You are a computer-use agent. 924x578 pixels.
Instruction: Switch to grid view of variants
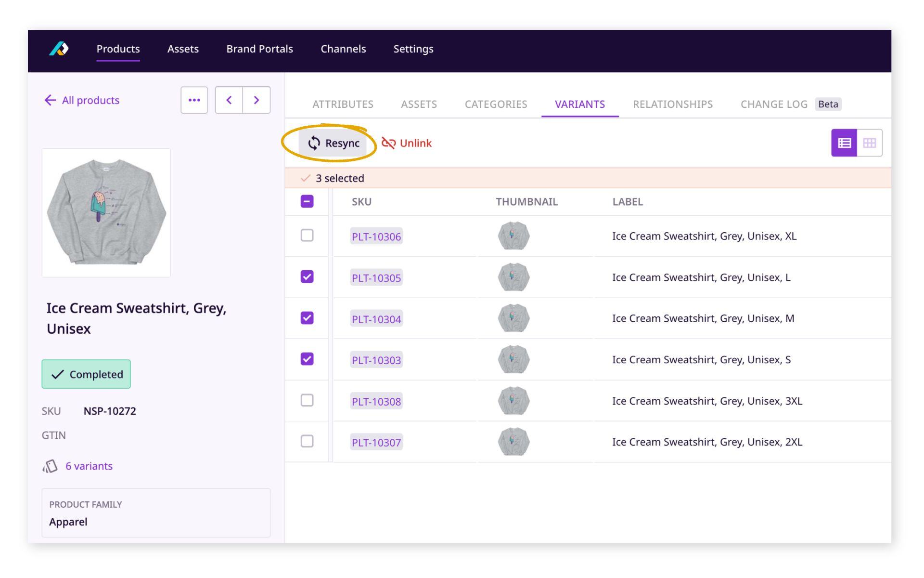pyautogui.click(x=870, y=142)
